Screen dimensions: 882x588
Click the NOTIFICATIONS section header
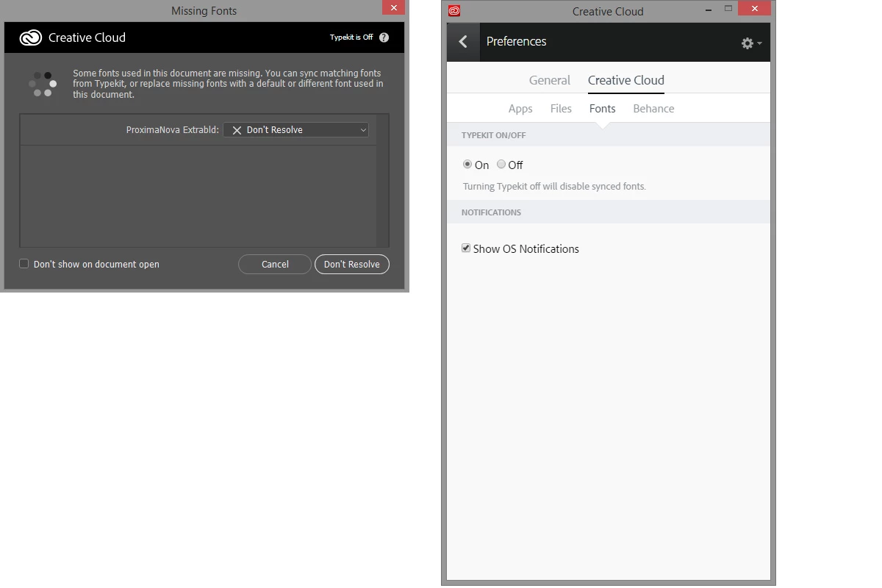click(491, 212)
